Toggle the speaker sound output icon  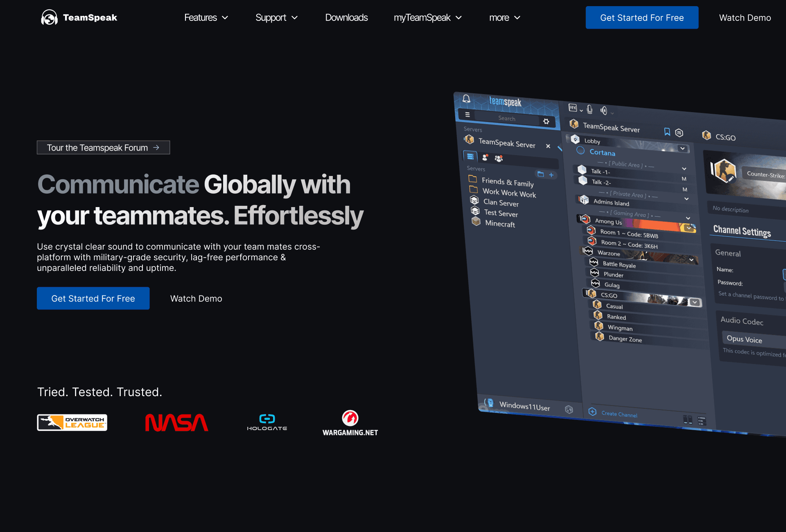[x=604, y=110]
